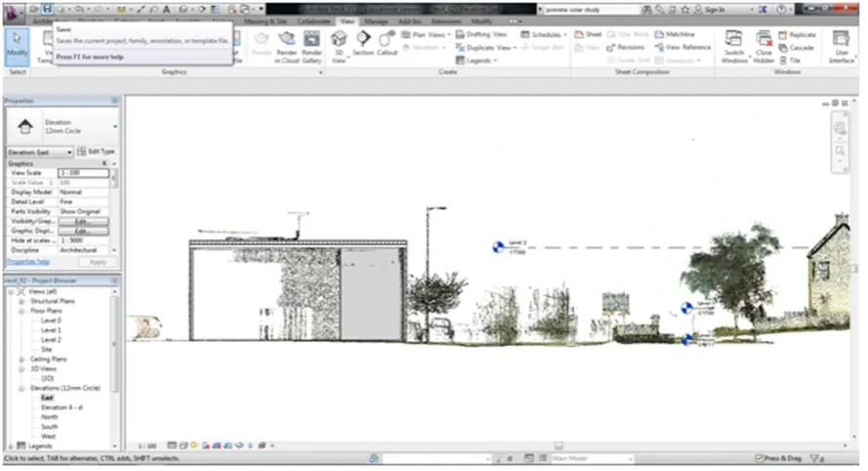
Task: Click Replicate window
Action: click(797, 35)
